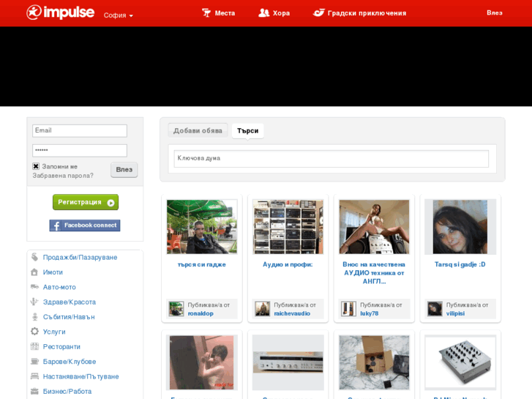Viewport: 532px width, 399px height.
Task: Click raichevaudio's small avatar
Action: click(x=263, y=309)
